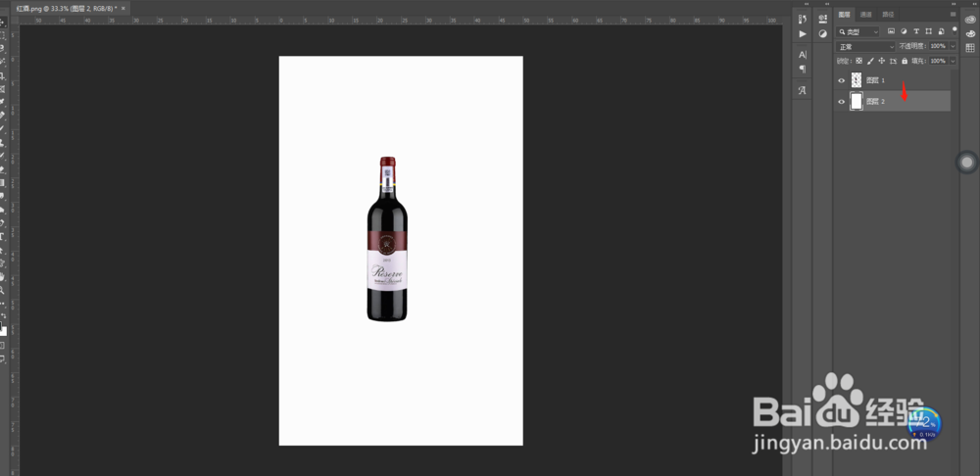980x476 pixels.
Task: Click the wine bottle on the canvas
Action: coord(387,239)
